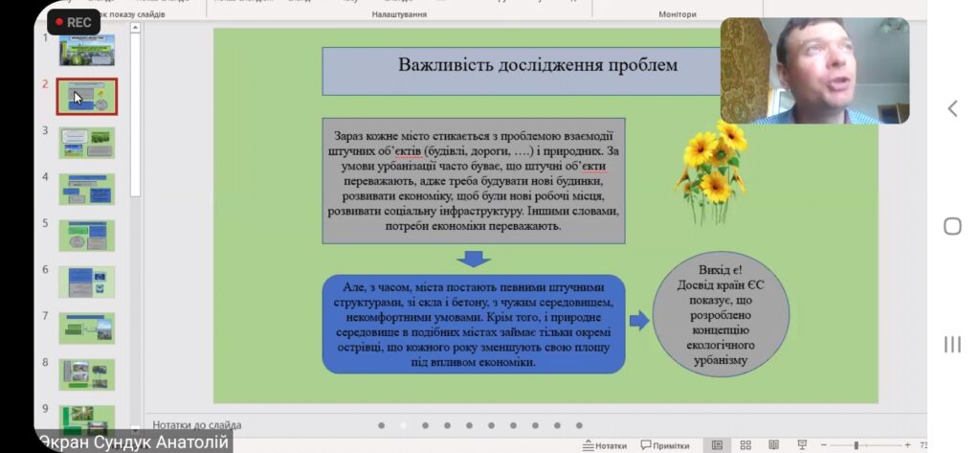980x453 pixels.
Task: Select the sunflower picture on slide
Action: pyautogui.click(x=712, y=172)
